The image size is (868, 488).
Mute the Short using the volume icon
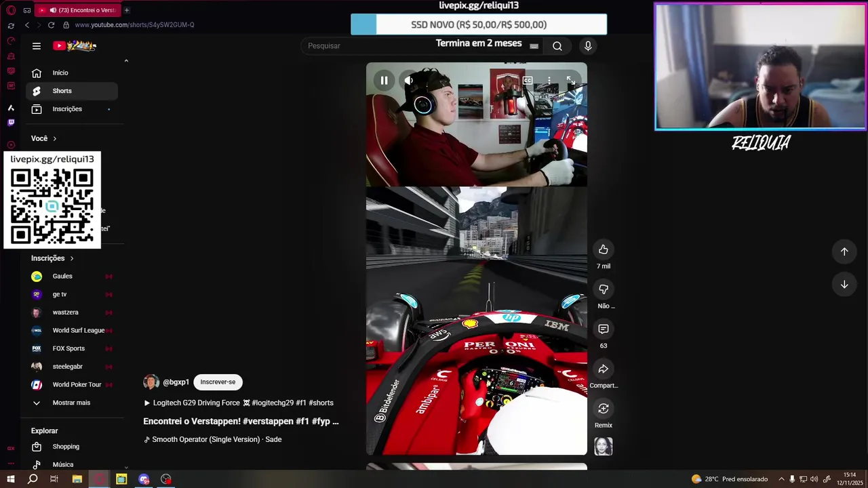pos(409,80)
